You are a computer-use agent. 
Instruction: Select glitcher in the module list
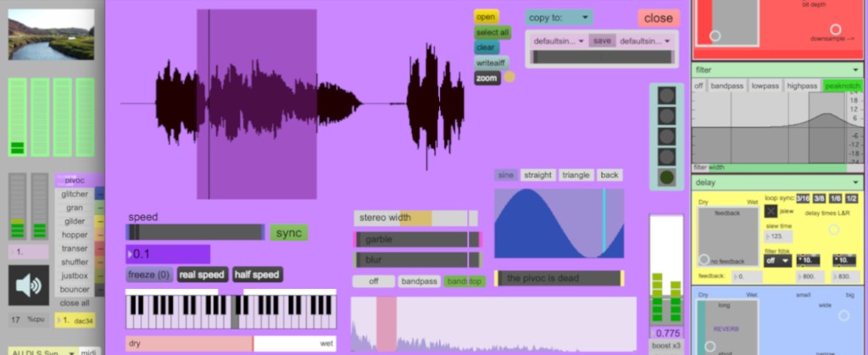pos(75,194)
